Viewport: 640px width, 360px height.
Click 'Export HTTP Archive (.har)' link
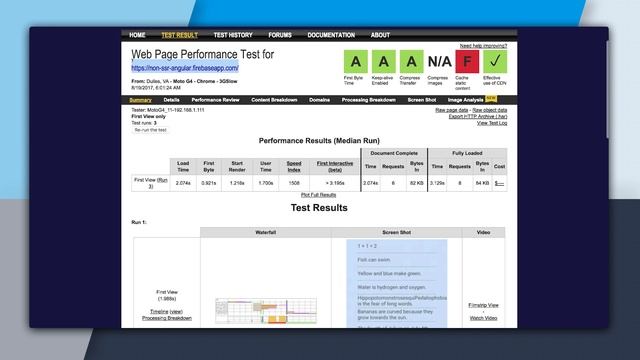pyautogui.click(x=478, y=117)
